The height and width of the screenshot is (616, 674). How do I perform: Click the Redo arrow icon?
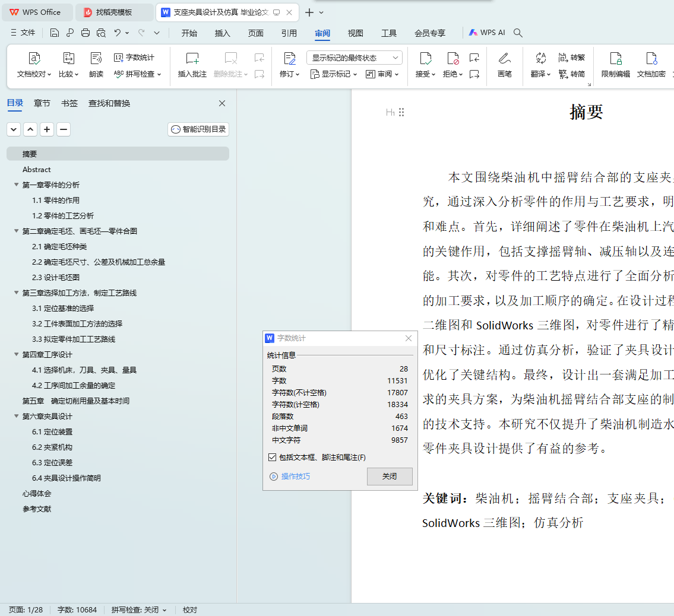coord(141,33)
